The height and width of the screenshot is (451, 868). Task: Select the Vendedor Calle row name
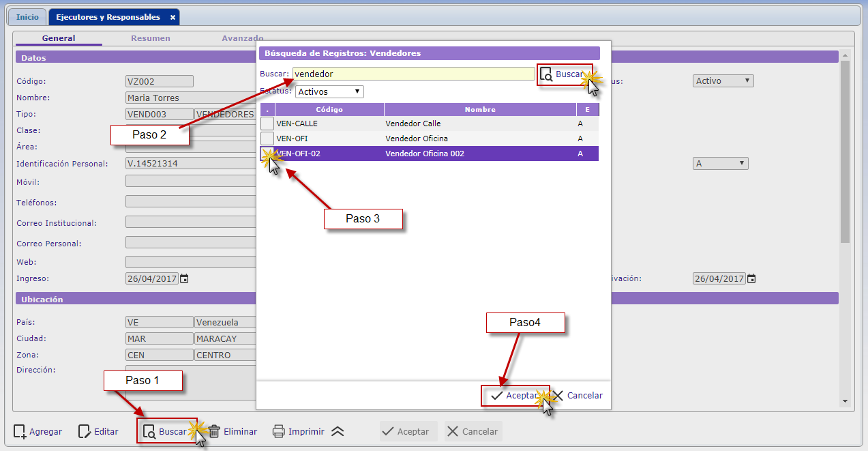413,123
